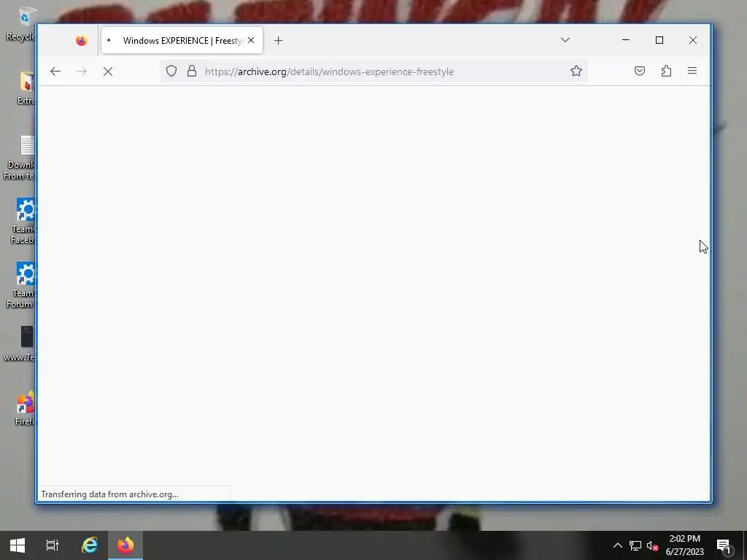This screenshot has height=560, width=747.
Task: Open the Action Center notifications
Action: [x=724, y=545]
